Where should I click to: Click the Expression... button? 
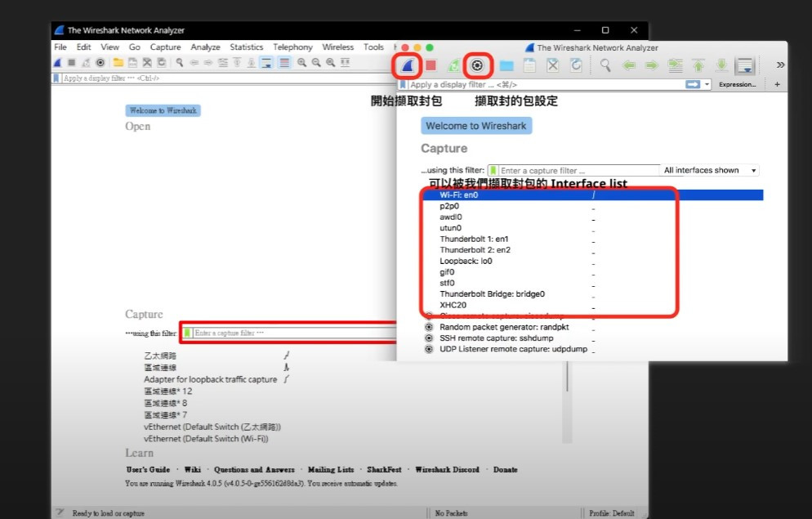tap(738, 84)
